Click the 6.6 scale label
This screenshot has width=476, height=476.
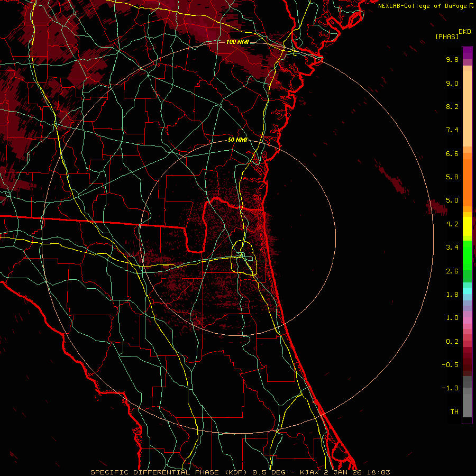(x=452, y=153)
